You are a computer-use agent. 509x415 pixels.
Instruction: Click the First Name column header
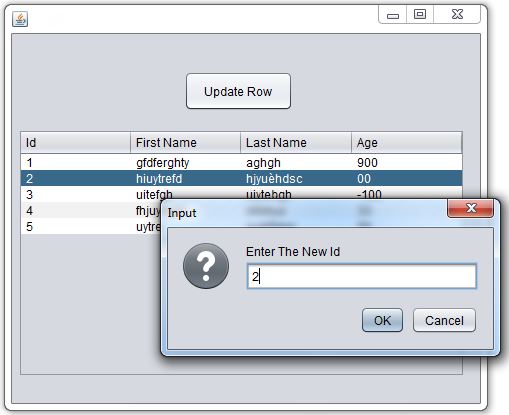coord(185,143)
